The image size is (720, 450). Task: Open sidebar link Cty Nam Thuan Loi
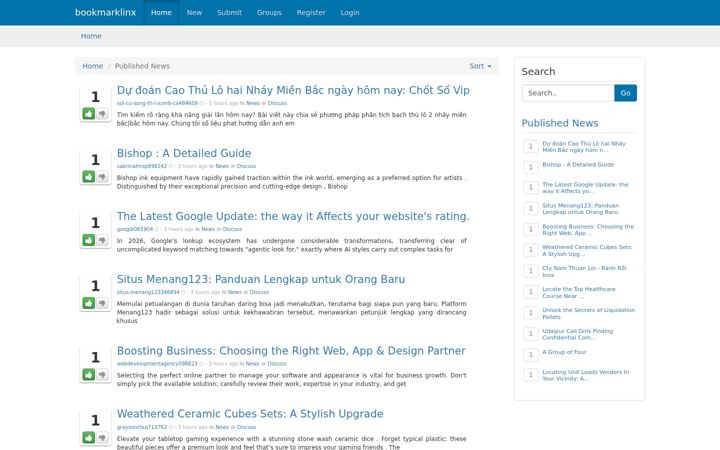[584, 271]
